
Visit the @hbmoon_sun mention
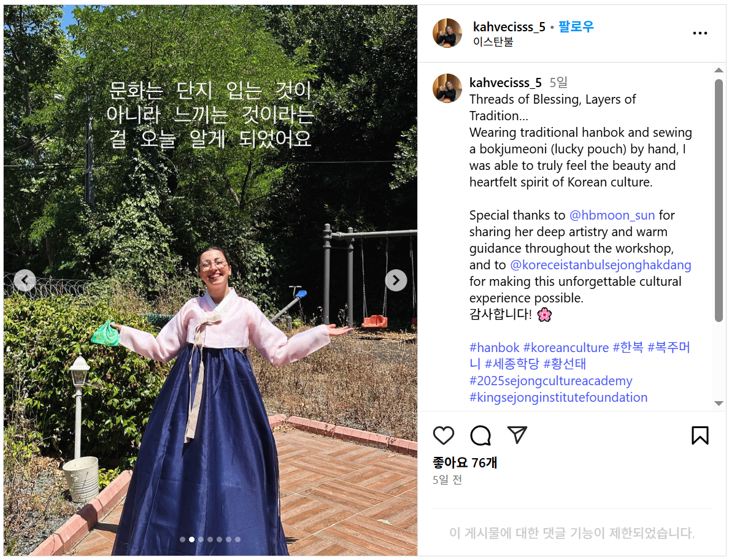pos(612,215)
